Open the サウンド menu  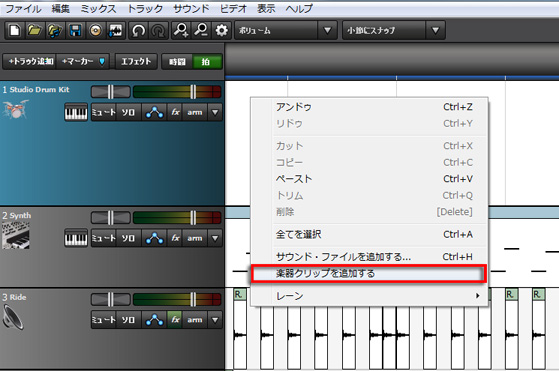(x=191, y=9)
